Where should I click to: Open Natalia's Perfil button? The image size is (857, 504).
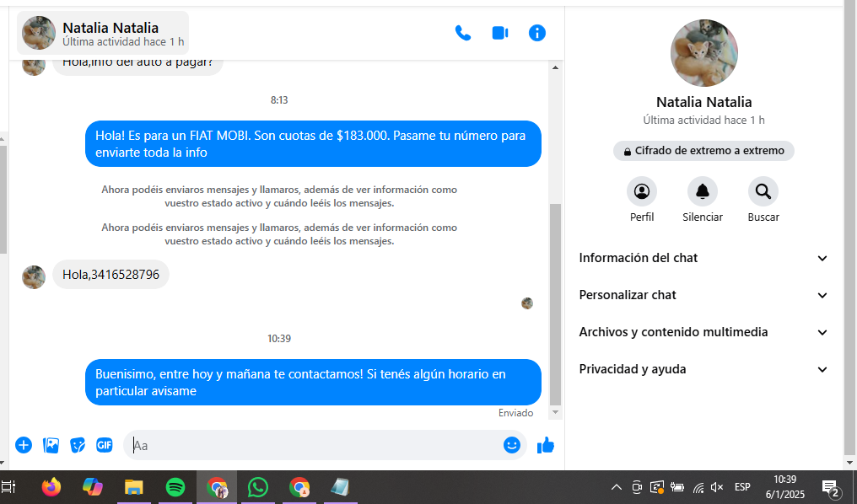642,191
